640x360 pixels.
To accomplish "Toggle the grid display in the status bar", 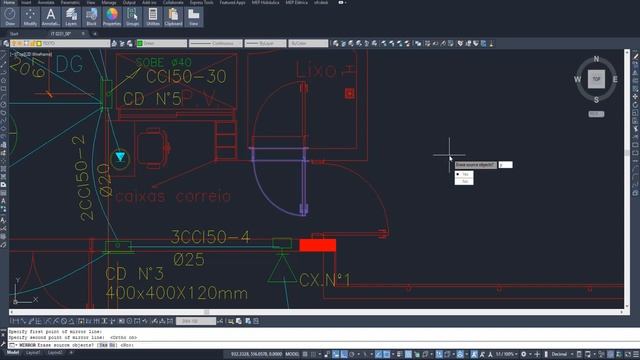I will (305, 354).
